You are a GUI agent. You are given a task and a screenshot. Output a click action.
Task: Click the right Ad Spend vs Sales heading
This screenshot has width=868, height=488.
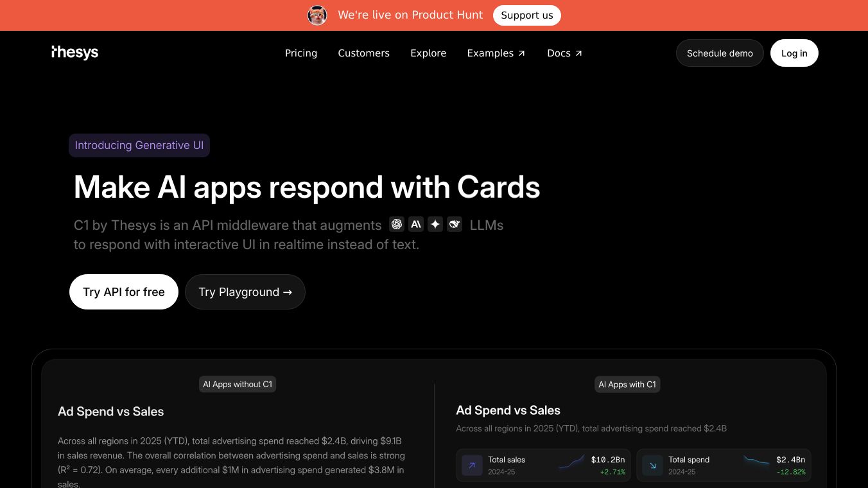click(508, 410)
